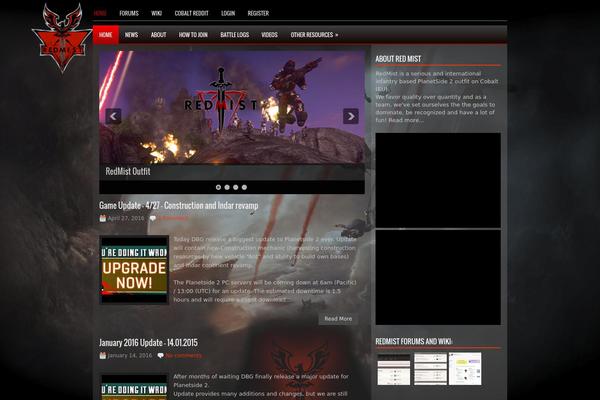The height and width of the screenshot is (400, 600).
Task: Open the middle forums/wiki thumbnail
Action: point(430,369)
